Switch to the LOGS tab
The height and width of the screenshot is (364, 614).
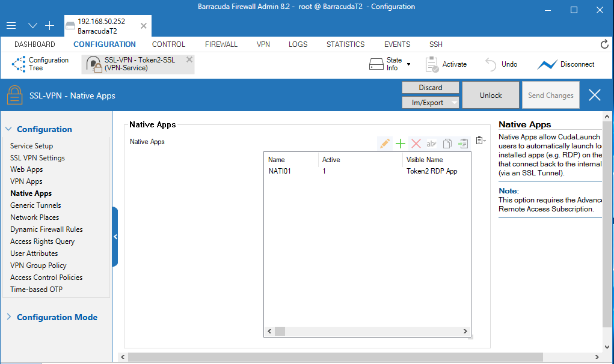(298, 44)
